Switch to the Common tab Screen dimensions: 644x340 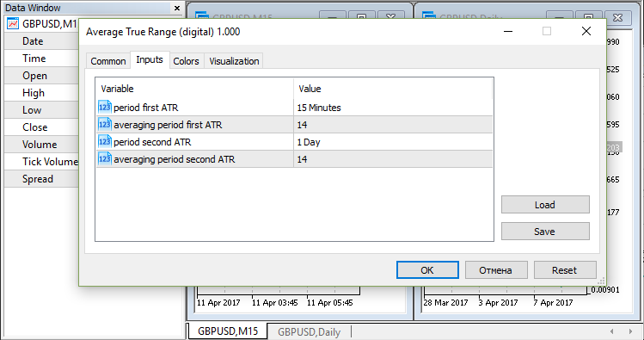[x=108, y=61]
